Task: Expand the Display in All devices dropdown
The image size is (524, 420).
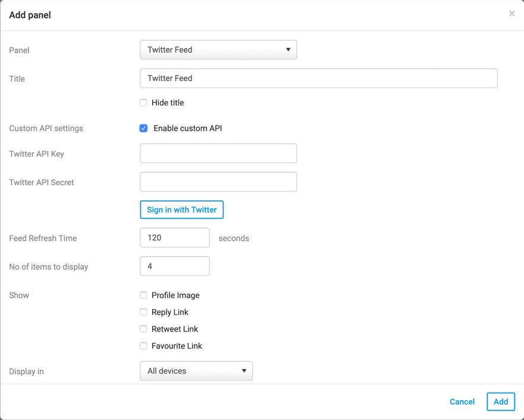Action: pos(196,371)
